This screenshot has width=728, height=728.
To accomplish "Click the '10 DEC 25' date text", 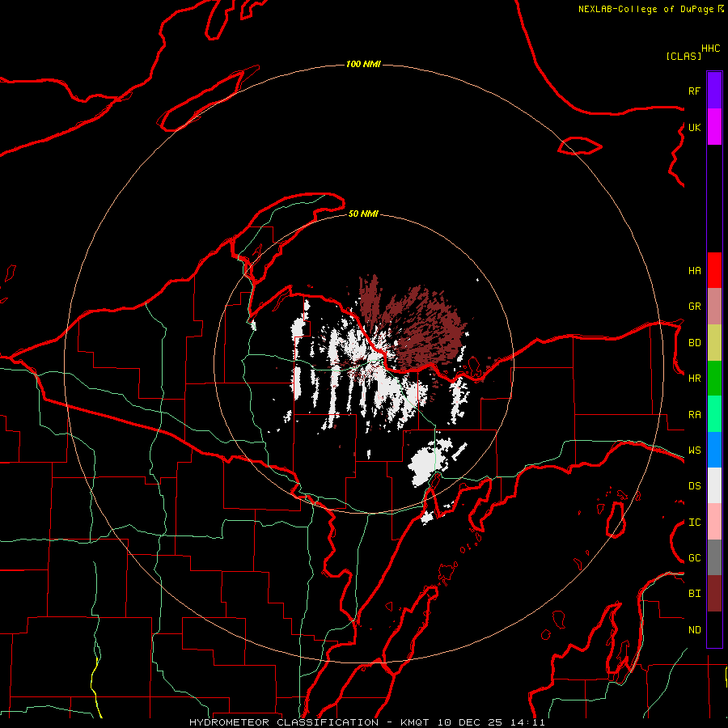I will coord(469,722).
